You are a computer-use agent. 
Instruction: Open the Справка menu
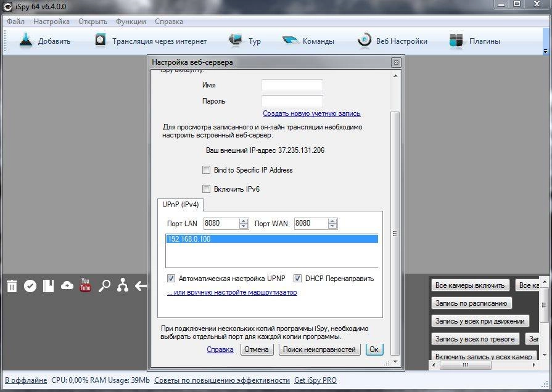coord(169,22)
